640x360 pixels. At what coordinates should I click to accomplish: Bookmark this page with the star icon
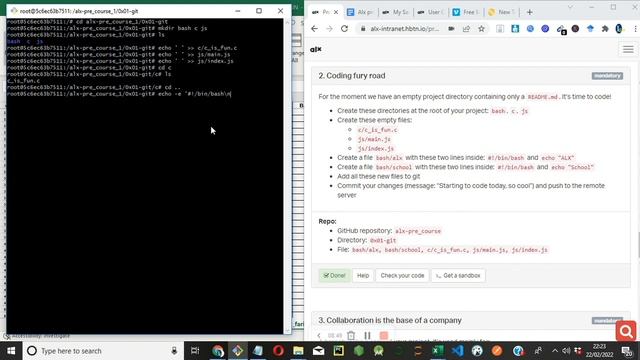coord(481,29)
